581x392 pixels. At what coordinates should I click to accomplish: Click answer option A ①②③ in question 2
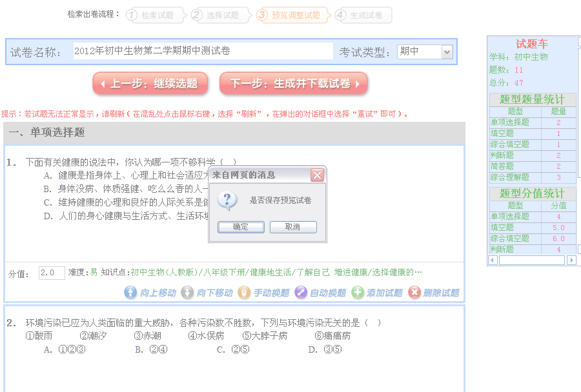tap(65, 349)
